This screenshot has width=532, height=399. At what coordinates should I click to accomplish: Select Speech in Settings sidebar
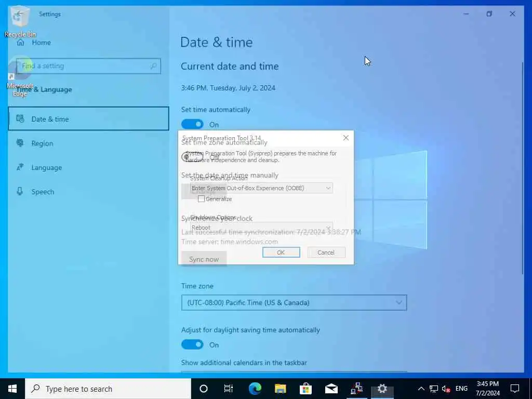88,192
